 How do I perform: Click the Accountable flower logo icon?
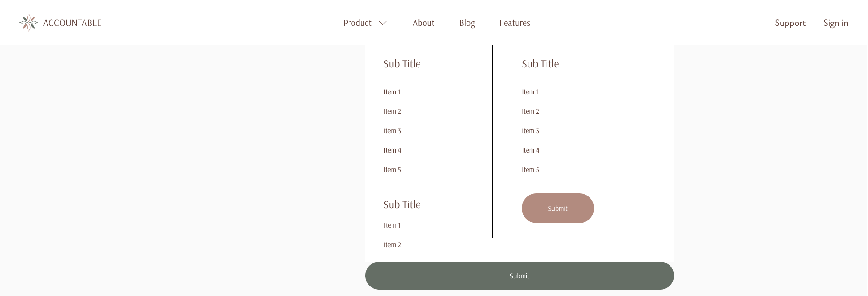(28, 23)
